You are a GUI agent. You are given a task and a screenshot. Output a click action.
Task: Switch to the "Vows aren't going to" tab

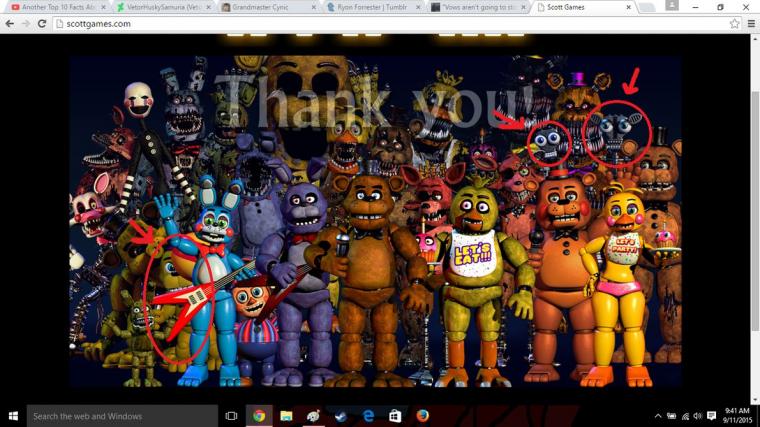479,7
